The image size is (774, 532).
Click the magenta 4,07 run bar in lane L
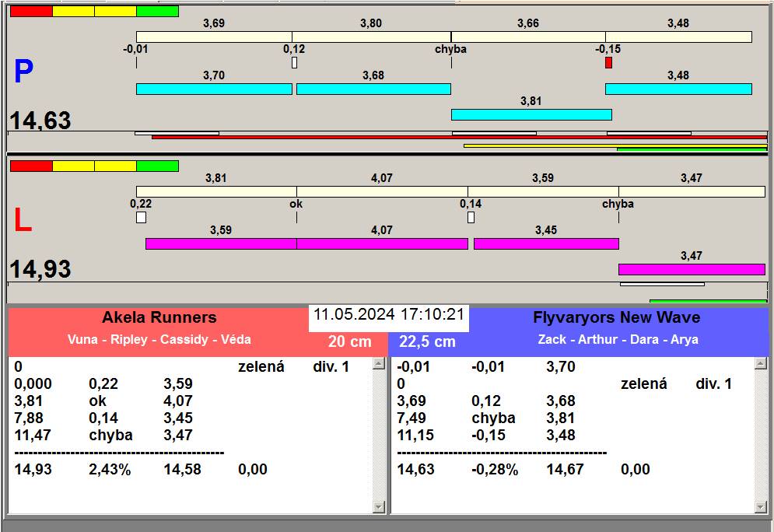[382, 243]
